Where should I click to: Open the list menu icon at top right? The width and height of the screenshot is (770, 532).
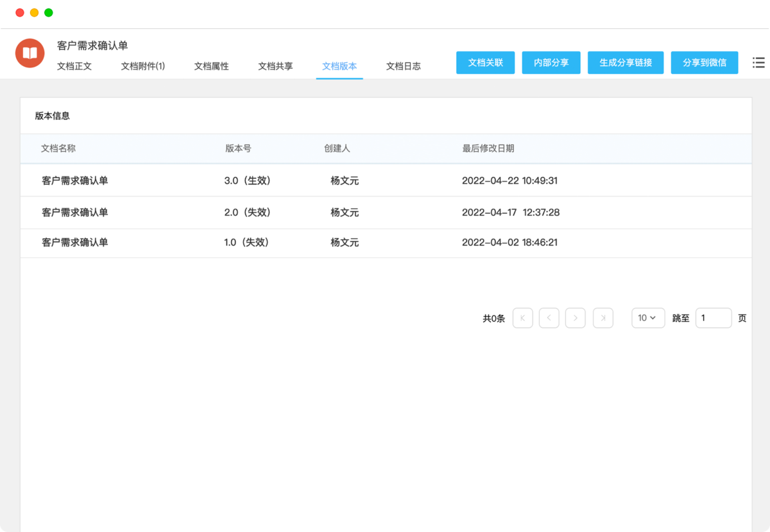[758, 62]
